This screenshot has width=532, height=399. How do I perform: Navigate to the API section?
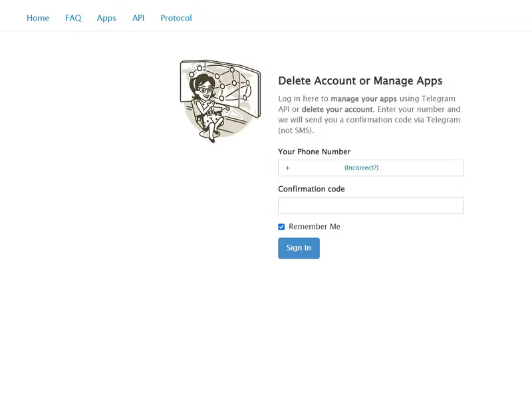pyautogui.click(x=138, y=18)
